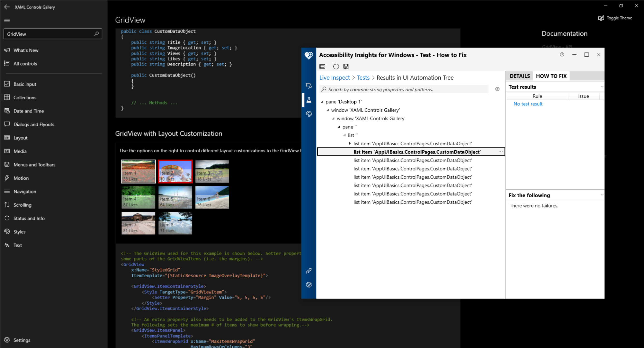Activate Toggle Theme in the gallery
This screenshot has width=644, height=348.
615,18
